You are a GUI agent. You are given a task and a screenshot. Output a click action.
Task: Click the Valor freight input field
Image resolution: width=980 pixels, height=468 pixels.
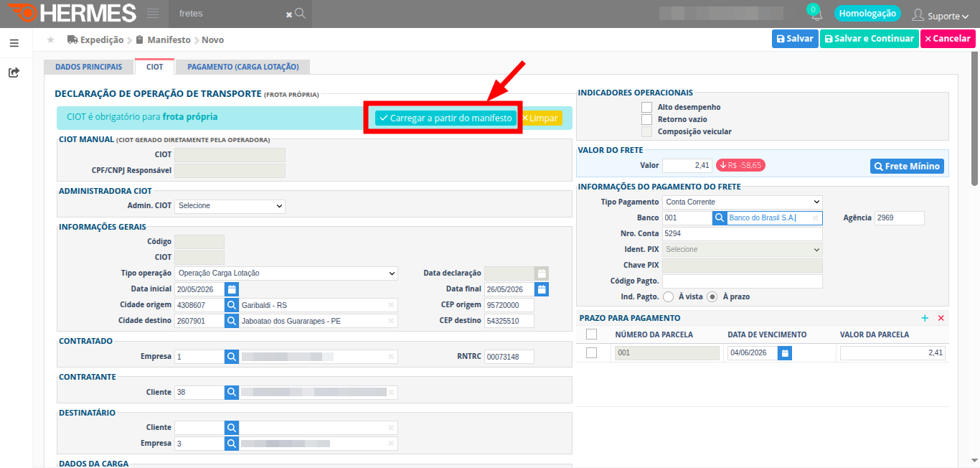tap(687, 166)
